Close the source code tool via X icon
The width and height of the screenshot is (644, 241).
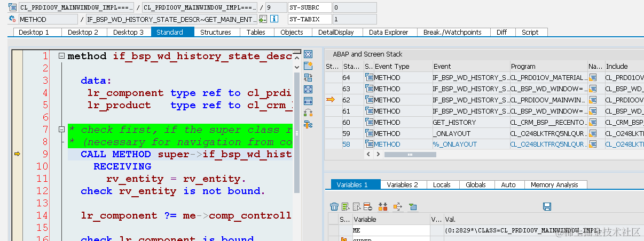pyautogui.click(x=308, y=54)
